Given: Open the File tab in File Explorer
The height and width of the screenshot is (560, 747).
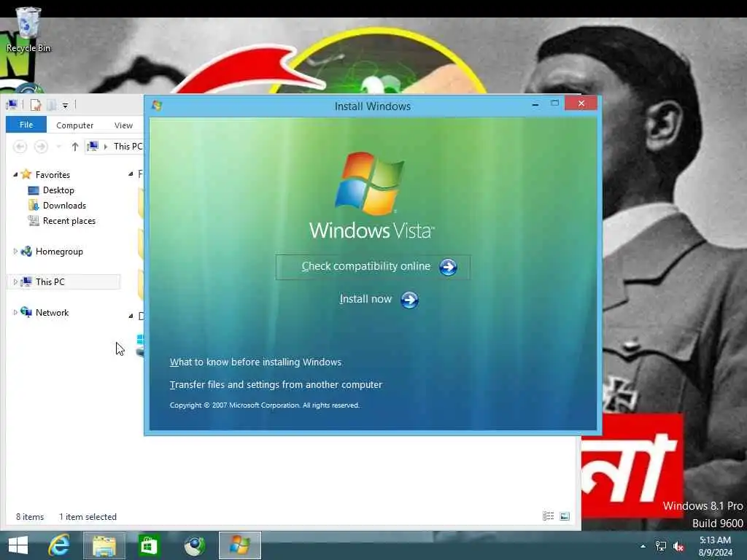Looking at the screenshot, I should [x=26, y=125].
